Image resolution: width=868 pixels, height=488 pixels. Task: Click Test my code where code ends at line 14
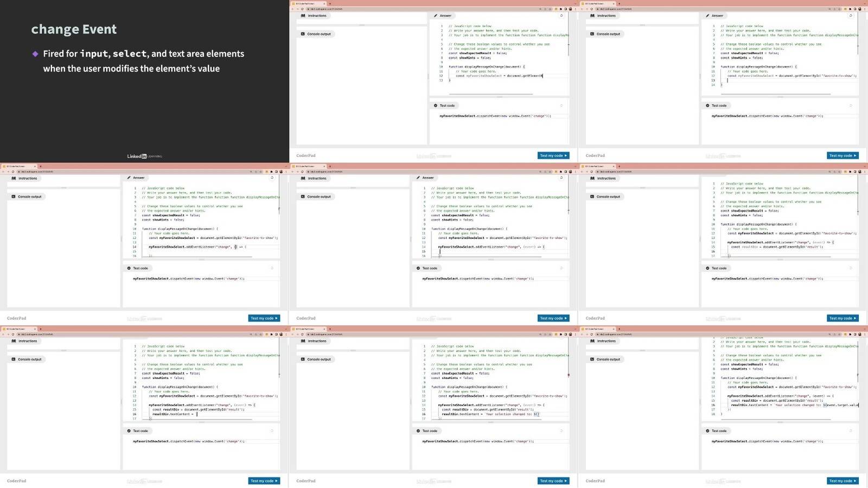click(x=843, y=155)
